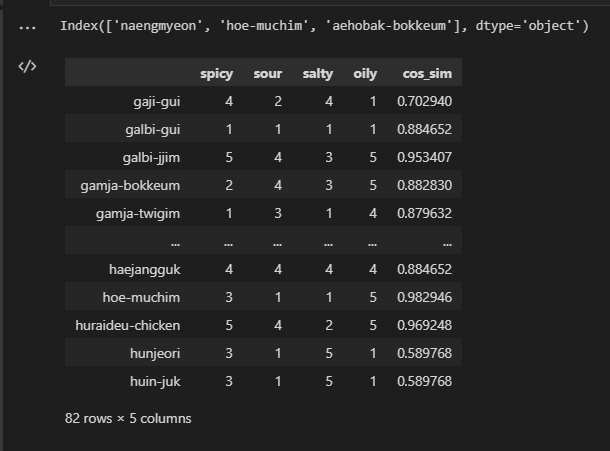The height and width of the screenshot is (451, 610).
Task: Click the 82 rows × 5 columns summary
Action: pos(128,418)
